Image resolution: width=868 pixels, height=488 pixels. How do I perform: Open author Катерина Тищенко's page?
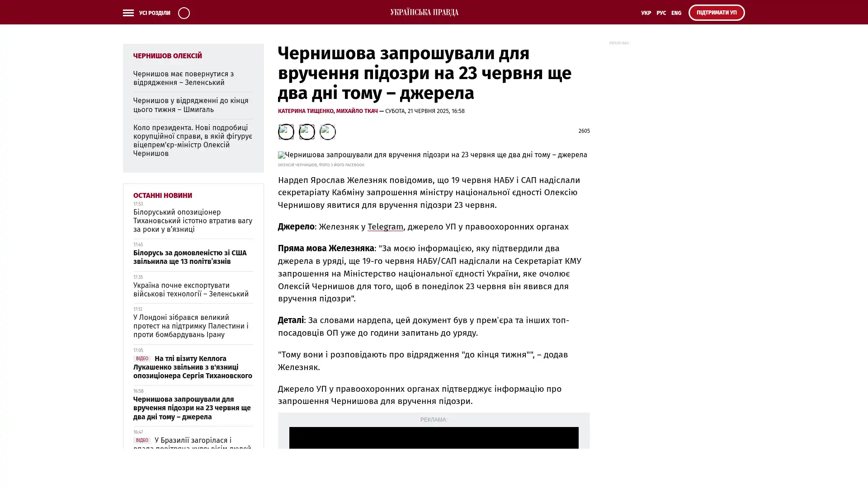point(305,111)
